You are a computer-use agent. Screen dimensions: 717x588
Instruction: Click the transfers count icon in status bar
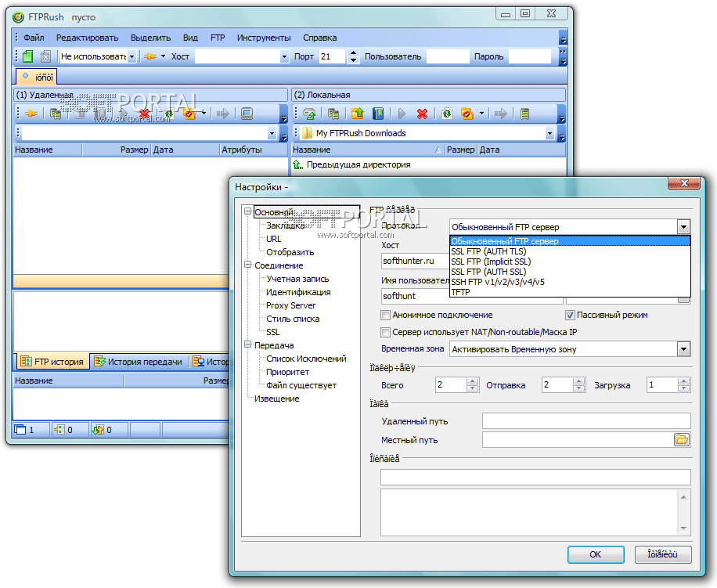(x=98, y=430)
